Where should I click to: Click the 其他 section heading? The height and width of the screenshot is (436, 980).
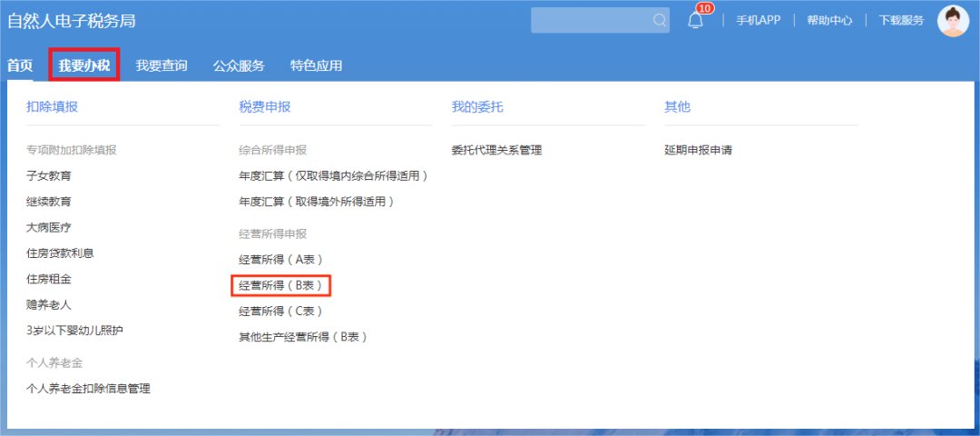click(678, 107)
